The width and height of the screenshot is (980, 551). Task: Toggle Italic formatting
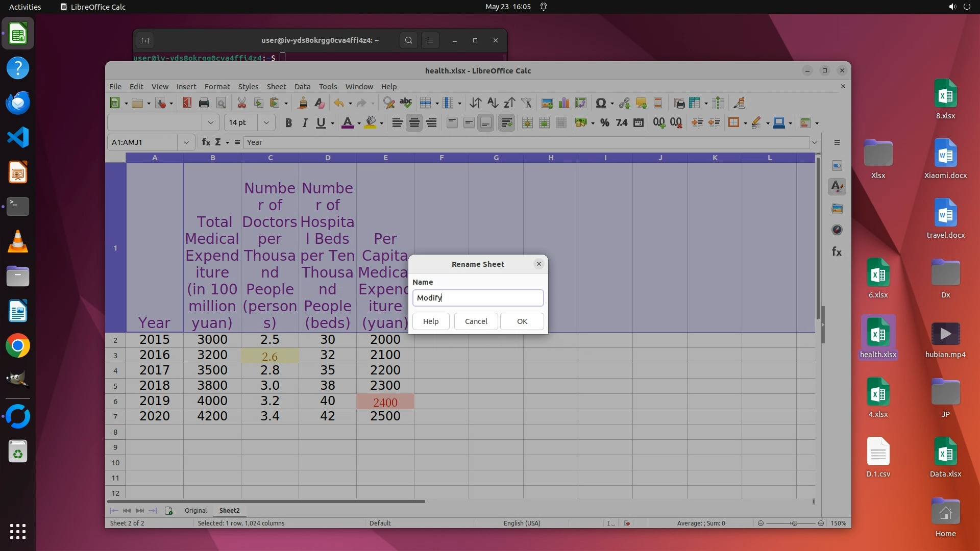[305, 122]
